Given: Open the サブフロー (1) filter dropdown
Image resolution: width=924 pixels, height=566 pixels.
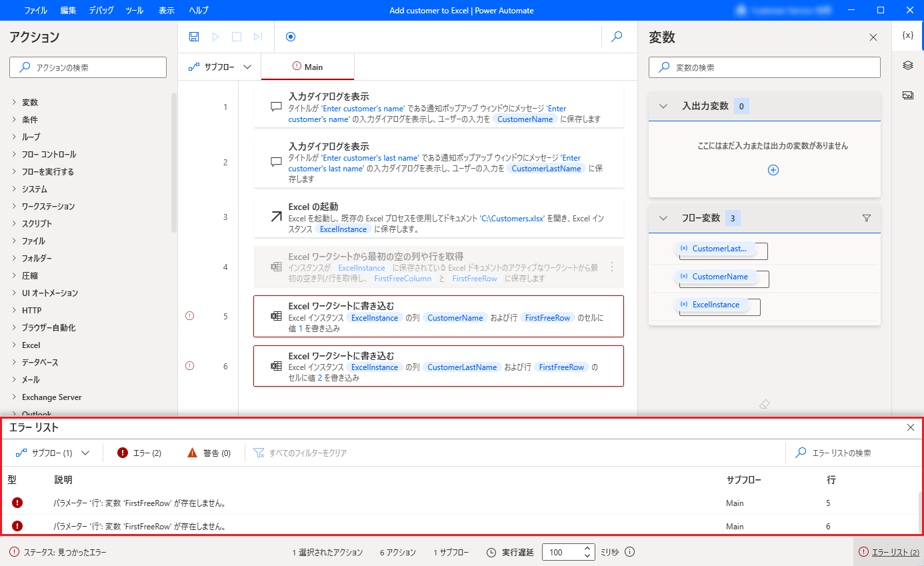Looking at the screenshot, I should click(x=52, y=453).
